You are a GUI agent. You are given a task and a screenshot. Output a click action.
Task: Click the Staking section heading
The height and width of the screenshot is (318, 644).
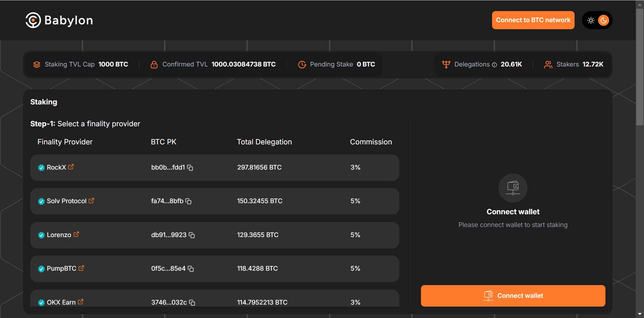click(x=44, y=102)
